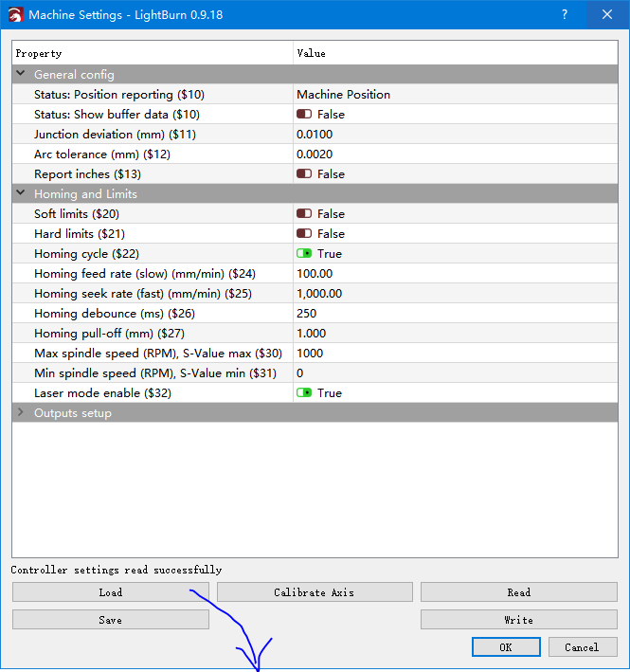Click the Save button
This screenshot has width=630, height=672.
click(111, 620)
